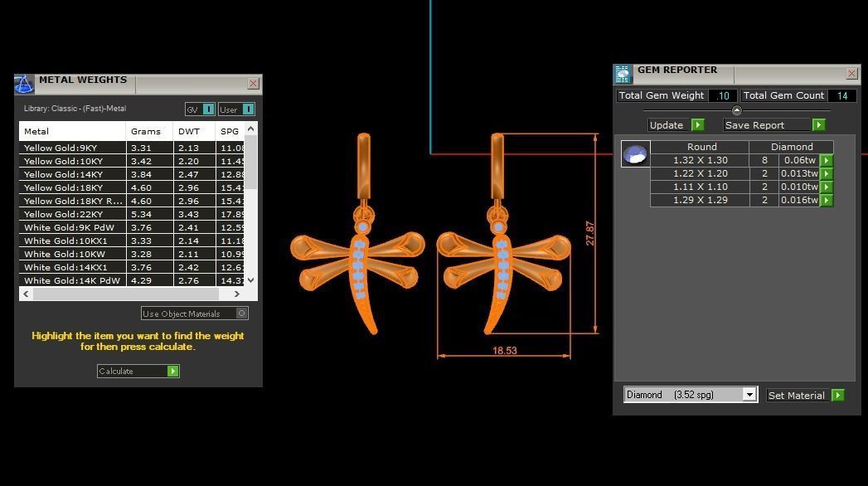This screenshot has width=868, height=486.
Task: Click the 1.32 X 1.30 size cell
Action: pos(701,161)
